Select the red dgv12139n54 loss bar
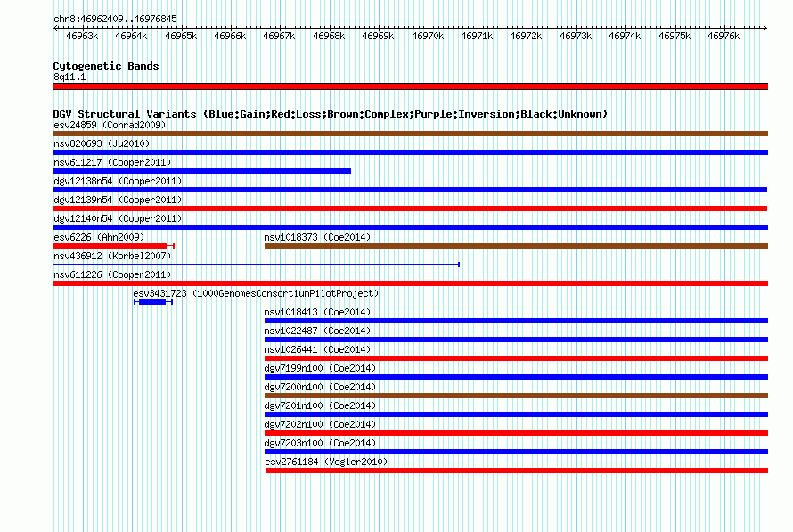This screenshot has height=532, width=793. [x=410, y=209]
